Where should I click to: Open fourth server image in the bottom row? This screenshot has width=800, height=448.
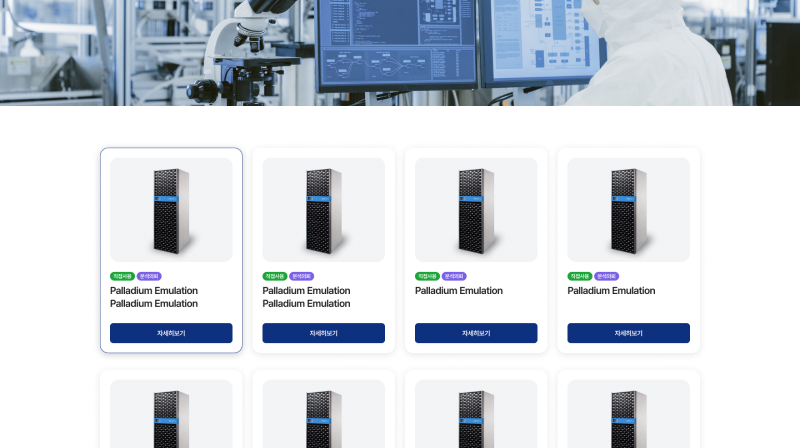(629, 414)
